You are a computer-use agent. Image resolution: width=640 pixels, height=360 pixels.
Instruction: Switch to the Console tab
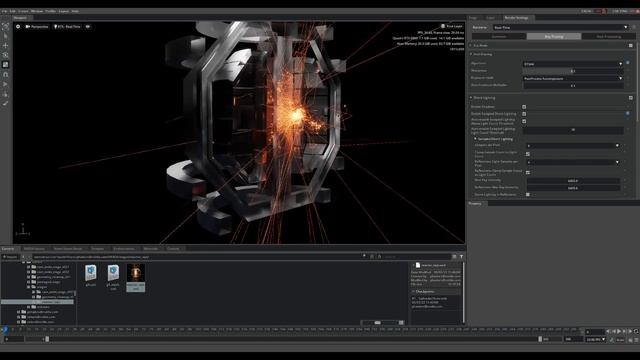173,249
